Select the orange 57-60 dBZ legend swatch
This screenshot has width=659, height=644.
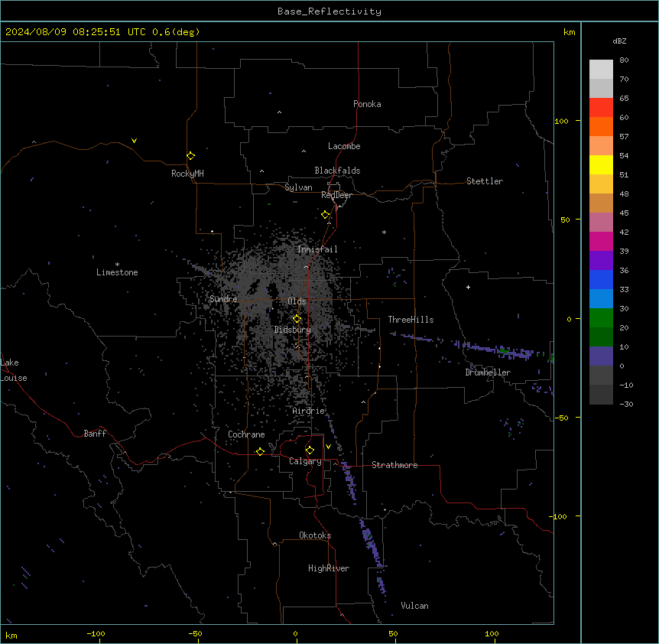point(601,126)
